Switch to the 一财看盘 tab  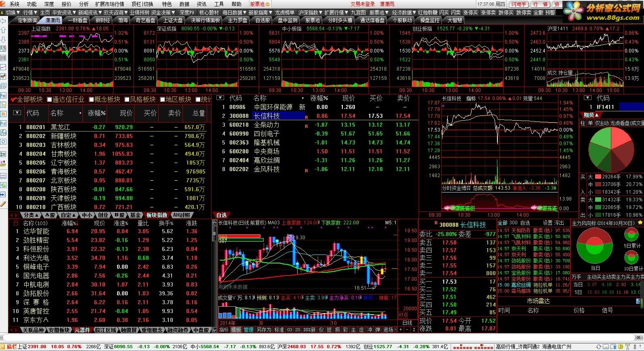78,20
